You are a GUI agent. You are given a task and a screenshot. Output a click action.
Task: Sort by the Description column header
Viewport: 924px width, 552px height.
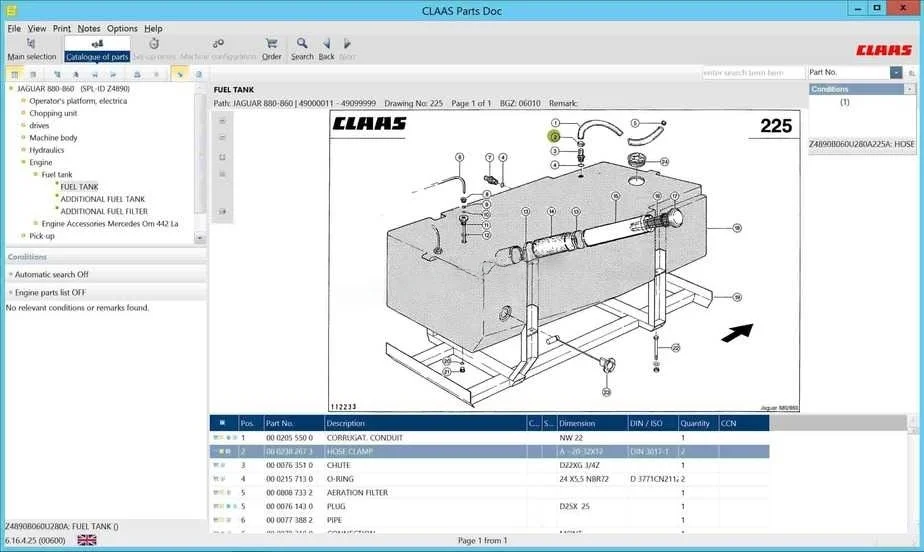(x=425, y=423)
